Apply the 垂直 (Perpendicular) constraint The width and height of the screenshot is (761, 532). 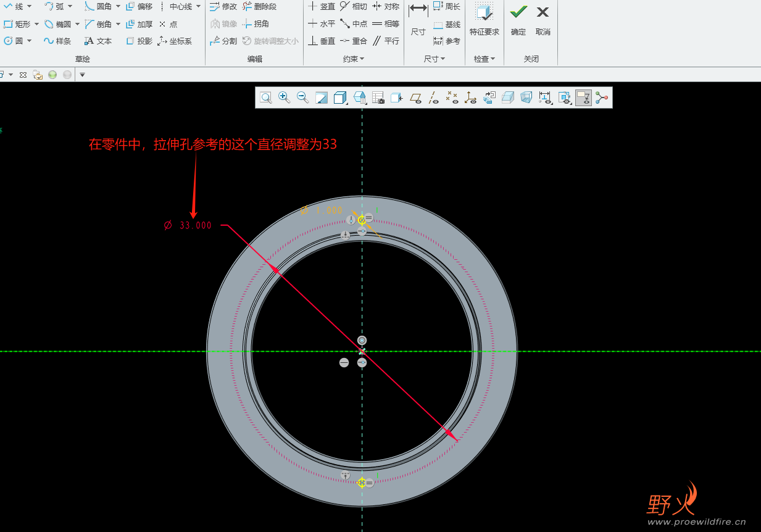pos(322,41)
